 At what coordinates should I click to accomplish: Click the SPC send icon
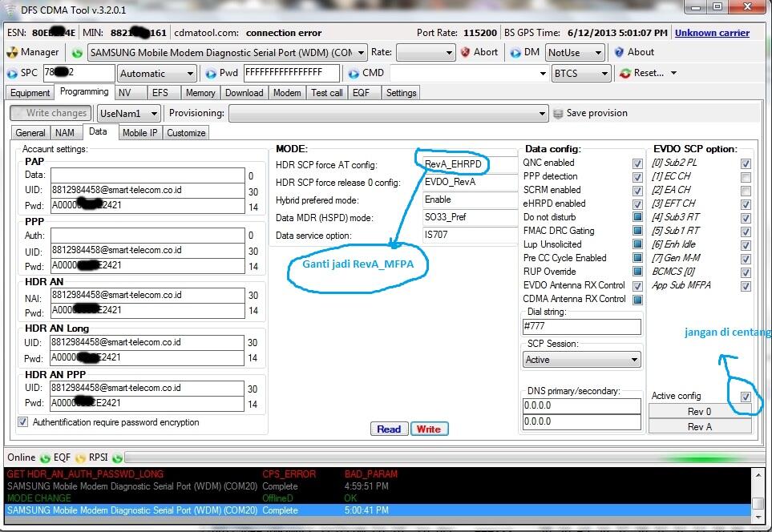point(12,74)
